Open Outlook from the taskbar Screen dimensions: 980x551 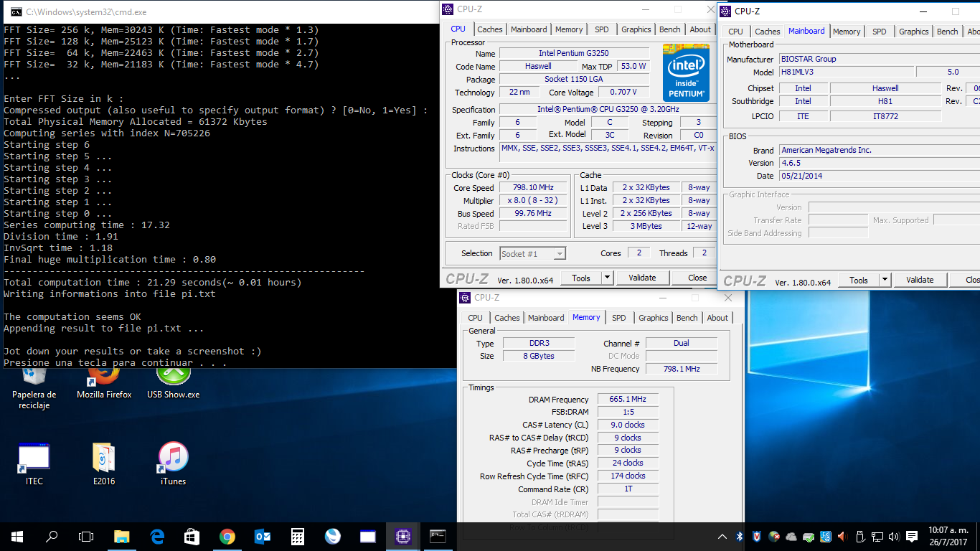(262, 537)
